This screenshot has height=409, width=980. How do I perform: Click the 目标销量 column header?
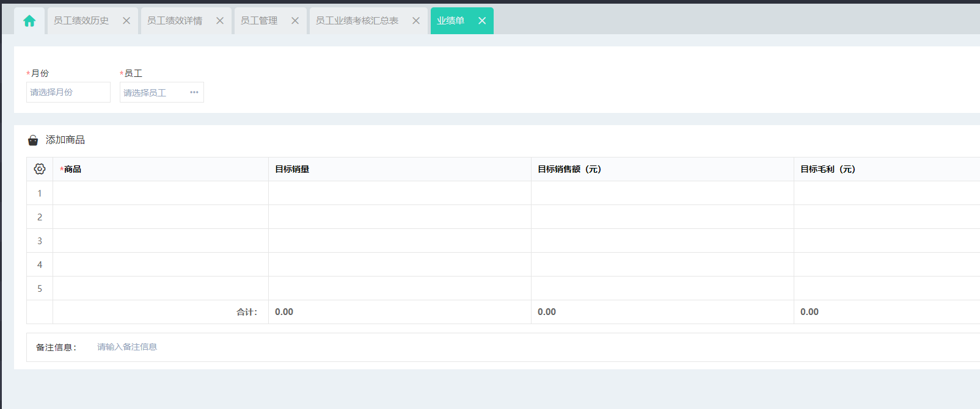(400, 169)
